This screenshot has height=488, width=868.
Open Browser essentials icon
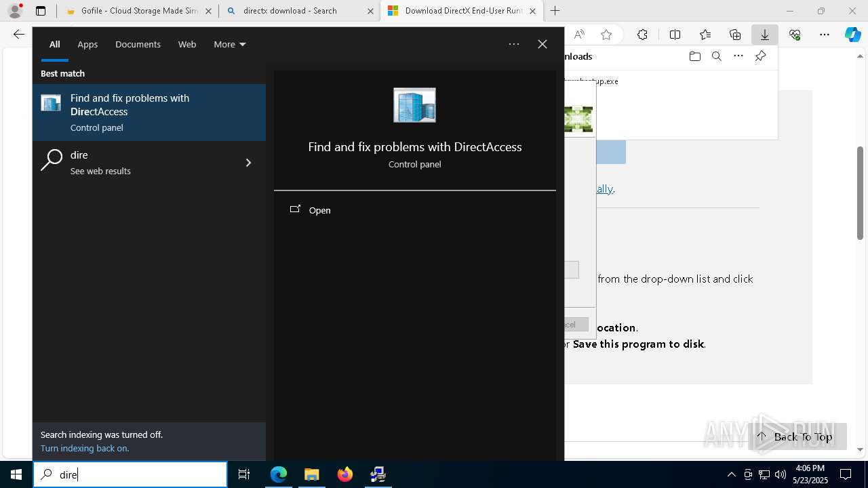pos(795,35)
